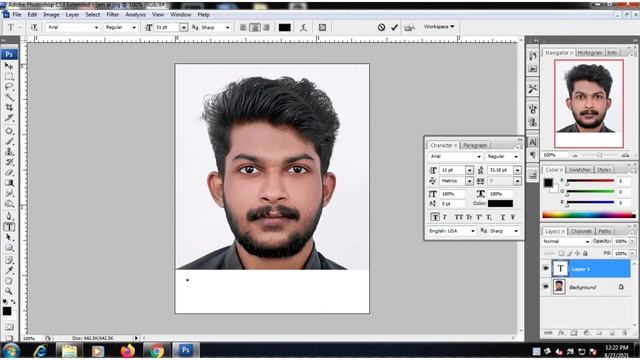This screenshot has width=640, height=360.
Task: Select the Rectangular Marquee tool
Action: 9,76
